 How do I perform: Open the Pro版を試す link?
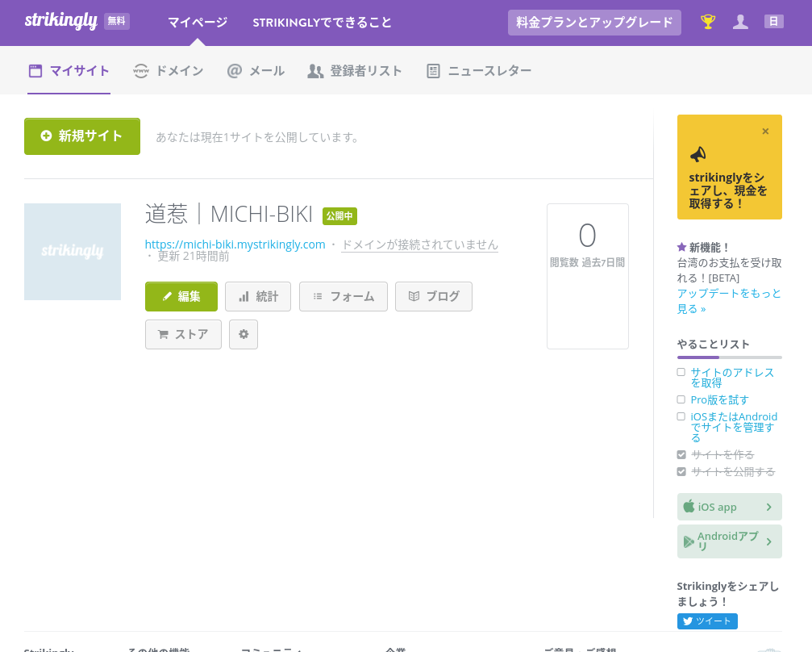(x=720, y=399)
